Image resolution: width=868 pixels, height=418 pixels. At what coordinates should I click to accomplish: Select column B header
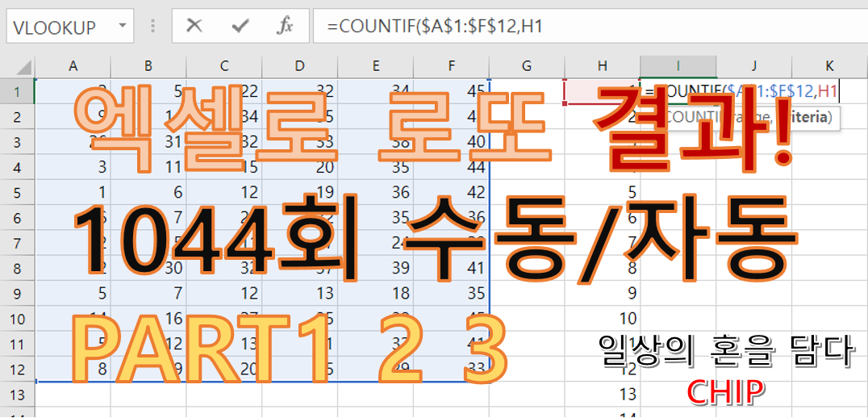coord(148,66)
